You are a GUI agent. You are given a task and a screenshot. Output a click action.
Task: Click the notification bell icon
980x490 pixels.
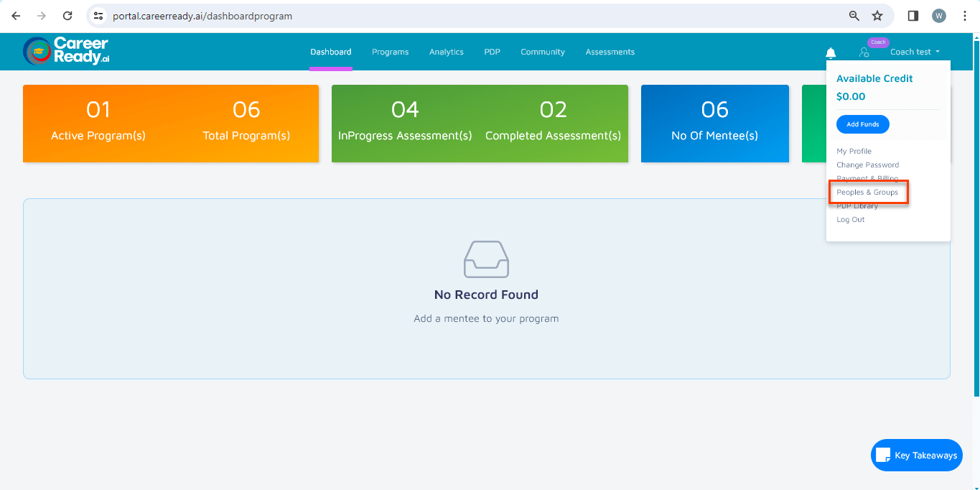[x=831, y=52]
